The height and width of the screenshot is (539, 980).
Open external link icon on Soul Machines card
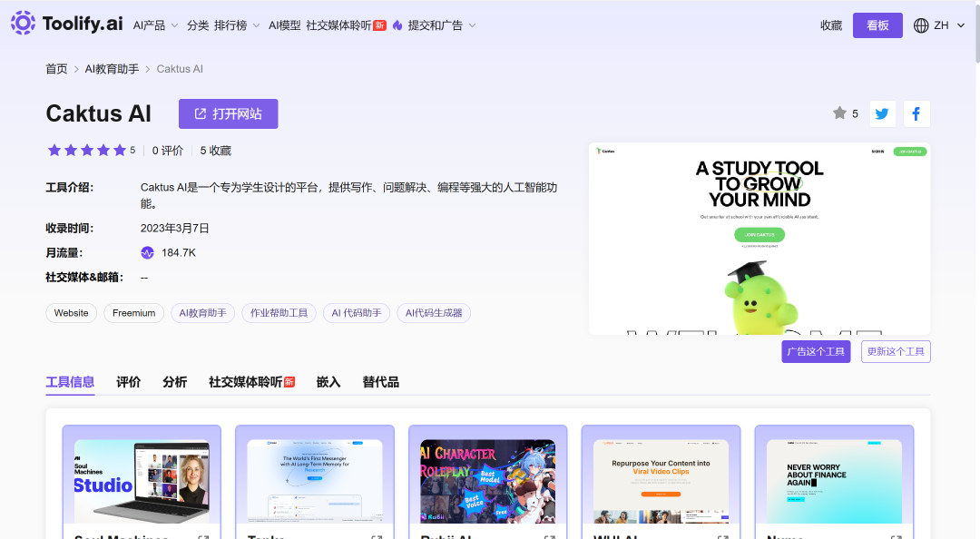tap(204, 537)
